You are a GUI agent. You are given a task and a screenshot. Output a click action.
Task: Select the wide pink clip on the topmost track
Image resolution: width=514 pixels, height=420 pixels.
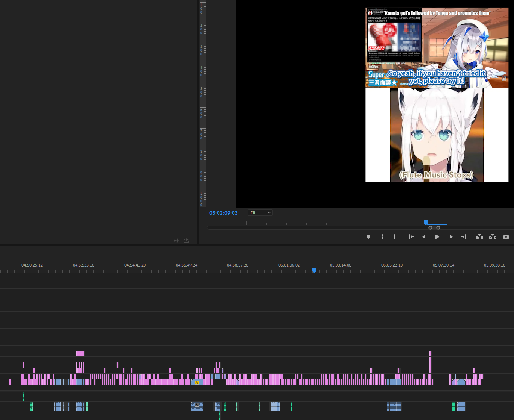(x=80, y=354)
